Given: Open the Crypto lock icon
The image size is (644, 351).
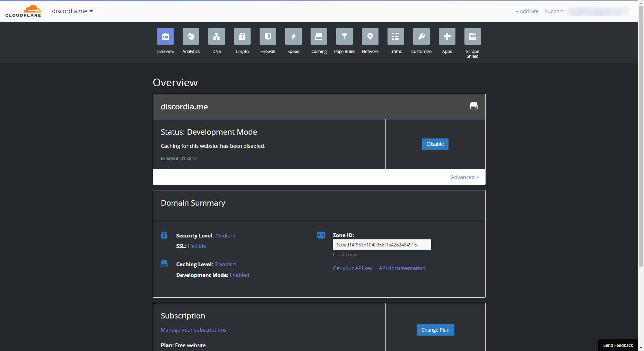Looking at the screenshot, I should [x=242, y=36].
